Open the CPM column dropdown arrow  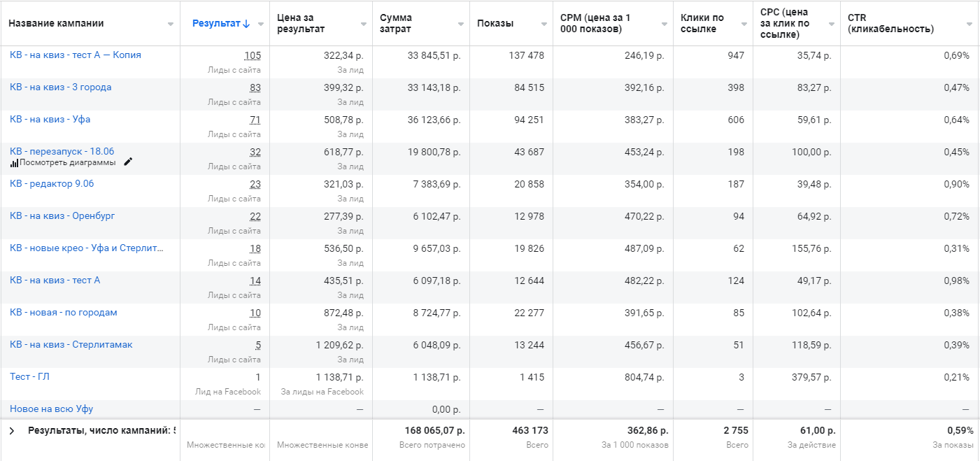[x=664, y=24]
